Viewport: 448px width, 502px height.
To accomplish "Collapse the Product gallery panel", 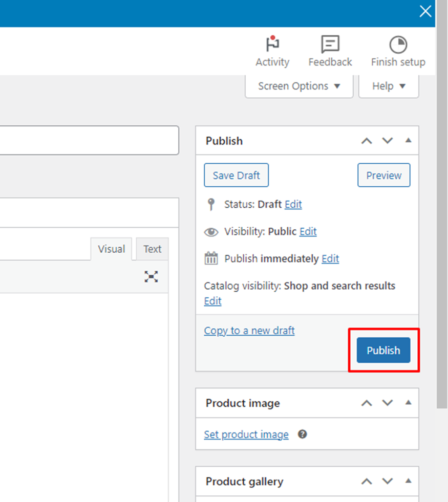I will (x=408, y=481).
